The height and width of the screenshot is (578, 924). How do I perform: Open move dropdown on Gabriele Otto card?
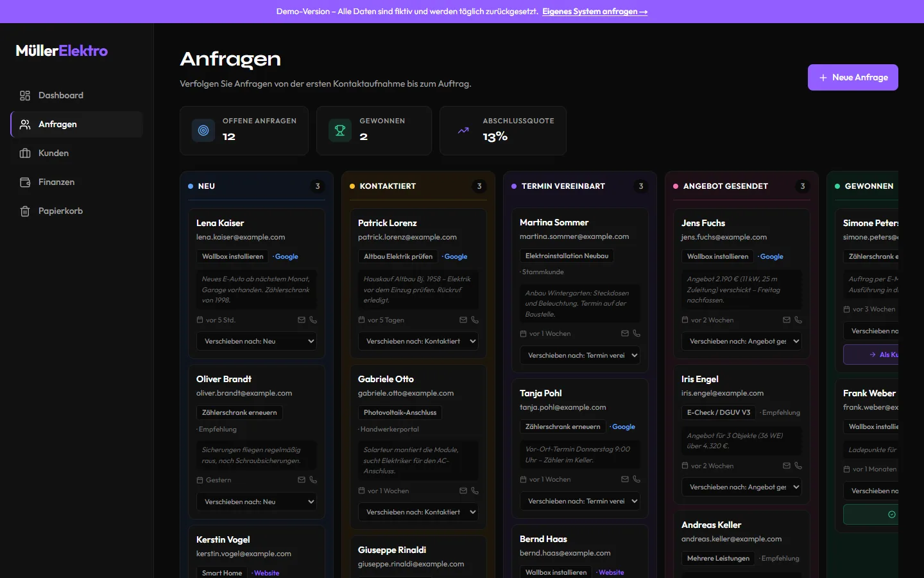[418, 512]
